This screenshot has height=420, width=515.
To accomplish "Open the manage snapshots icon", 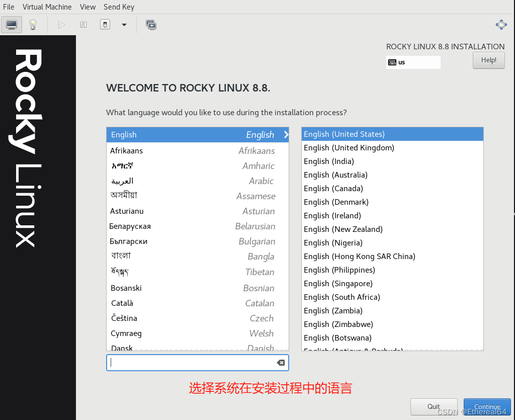I will click(x=151, y=25).
